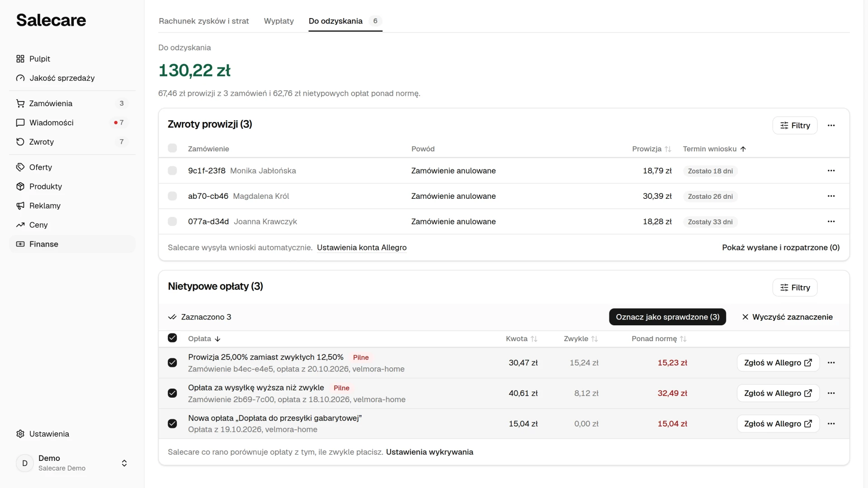868x488 pixels.
Task: Uncheck the Dopłata do przesyłki gabarytowej row
Action: [x=172, y=424]
